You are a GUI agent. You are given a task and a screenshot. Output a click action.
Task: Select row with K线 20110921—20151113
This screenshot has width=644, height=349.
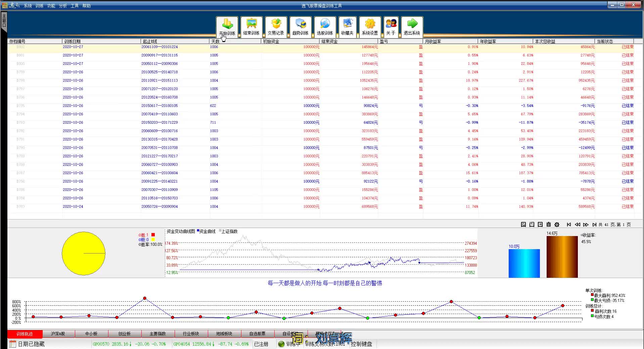pyautogui.click(x=321, y=81)
